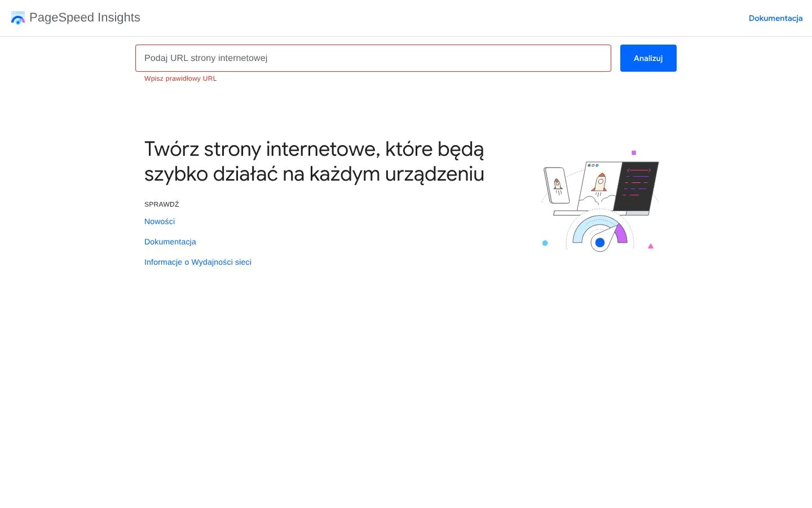Open Dokumentacja link under SPRAWDŹ
Viewport: 812px width, 508px height.
(x=170, y=242)
